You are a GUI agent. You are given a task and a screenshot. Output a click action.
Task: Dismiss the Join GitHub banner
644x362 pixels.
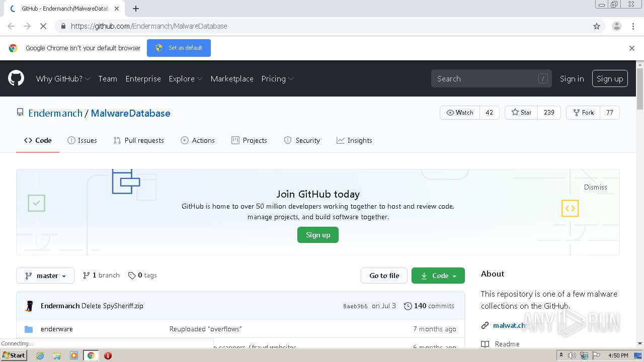click(596, 187)
